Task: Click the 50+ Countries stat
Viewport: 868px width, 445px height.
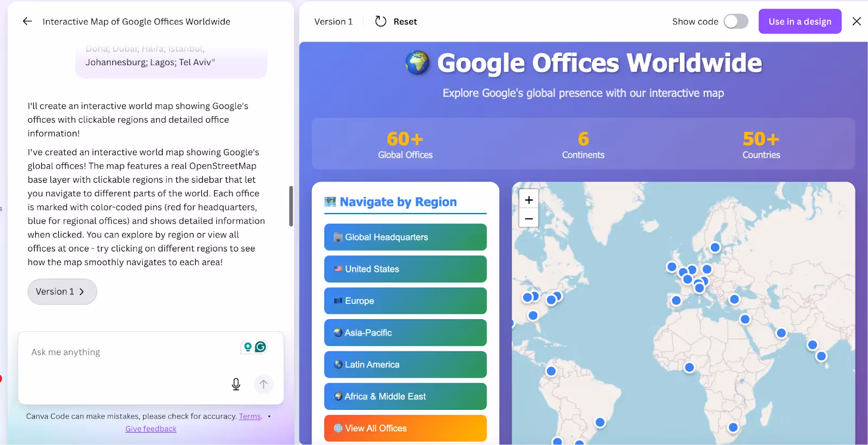Action: point(761,145)
